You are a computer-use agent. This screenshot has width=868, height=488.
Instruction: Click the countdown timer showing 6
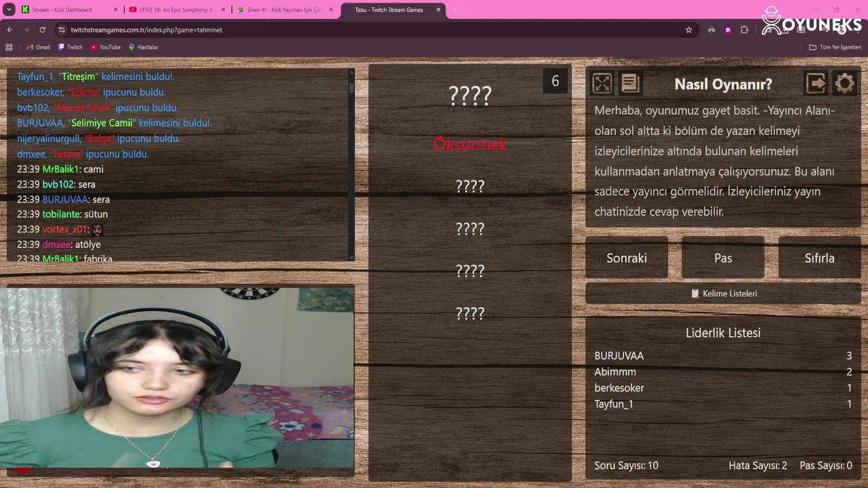[x=555, y=81]
